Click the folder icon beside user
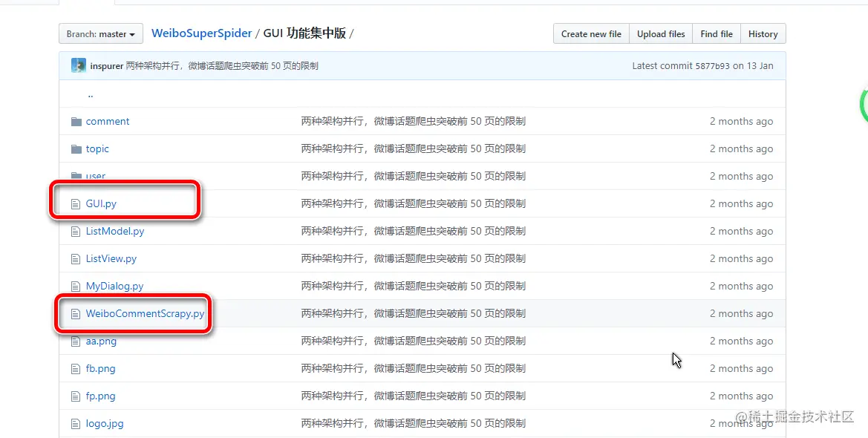 coord(76,176)
